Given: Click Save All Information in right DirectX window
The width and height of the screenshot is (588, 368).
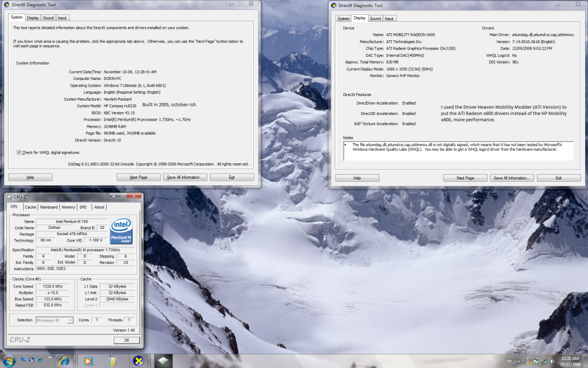Looking at the screenshot, I should point(512,178).
